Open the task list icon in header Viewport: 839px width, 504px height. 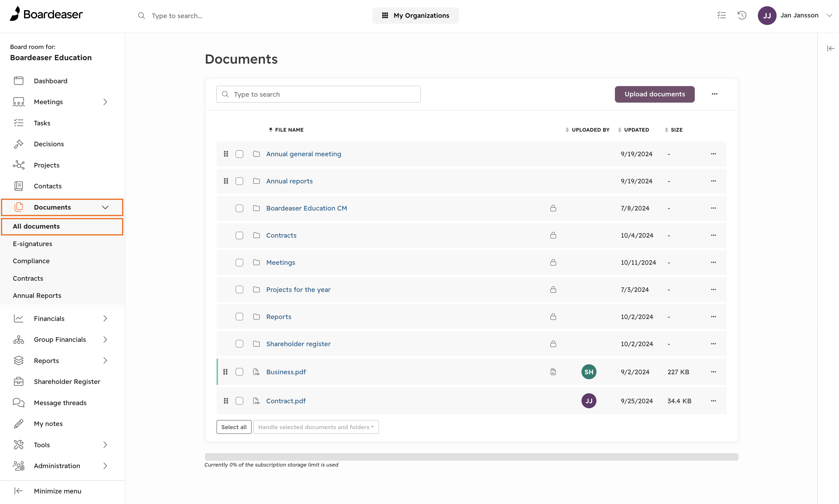(721, 15)
